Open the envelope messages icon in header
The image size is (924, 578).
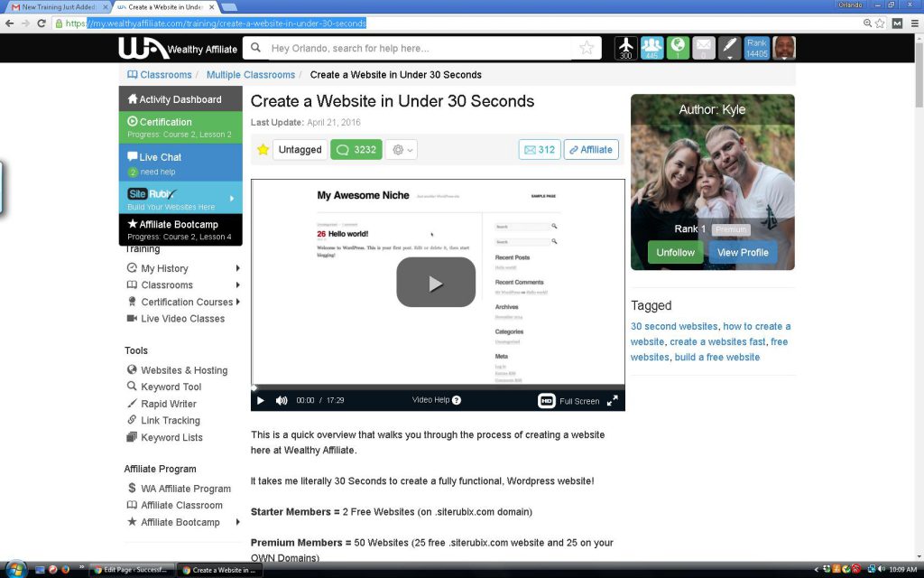(704, 48)
